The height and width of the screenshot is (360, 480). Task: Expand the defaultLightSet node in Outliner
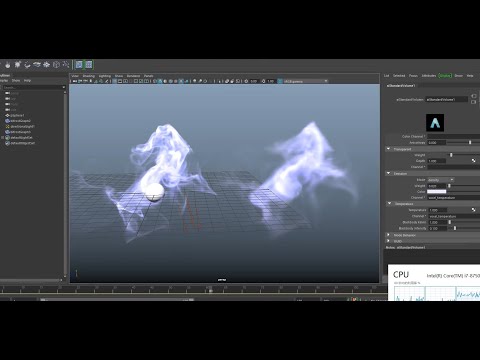click(3, 137)
